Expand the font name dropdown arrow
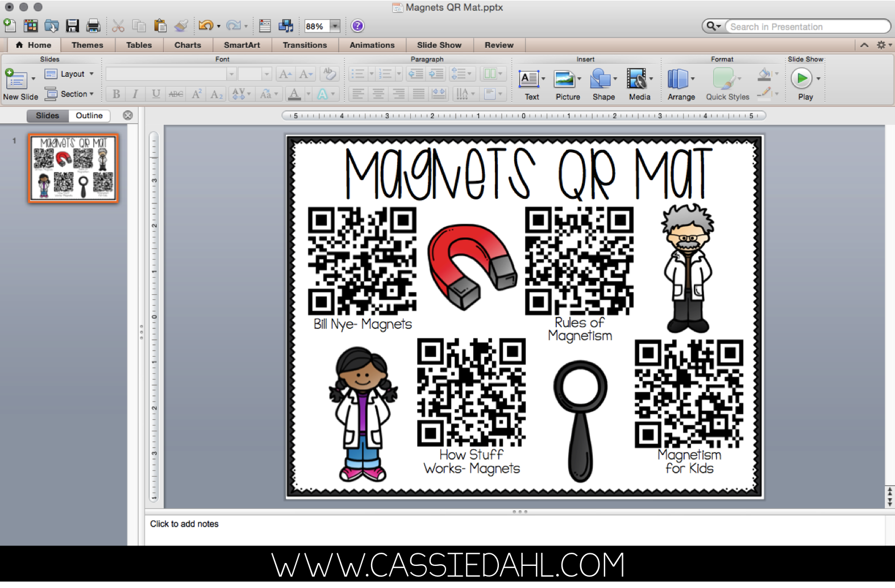Screen dimensions: 895x588 click(x=231, y=74)
